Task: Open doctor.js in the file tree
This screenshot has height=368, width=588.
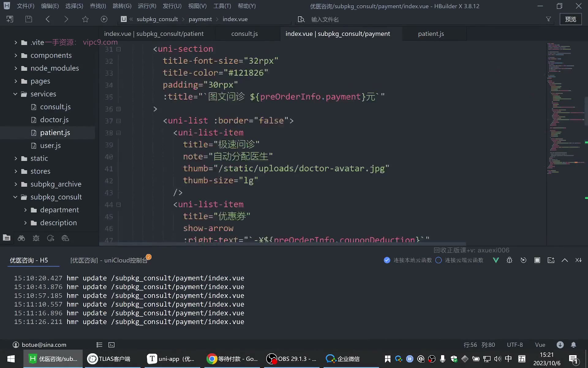Action: (x=54, y=120)
